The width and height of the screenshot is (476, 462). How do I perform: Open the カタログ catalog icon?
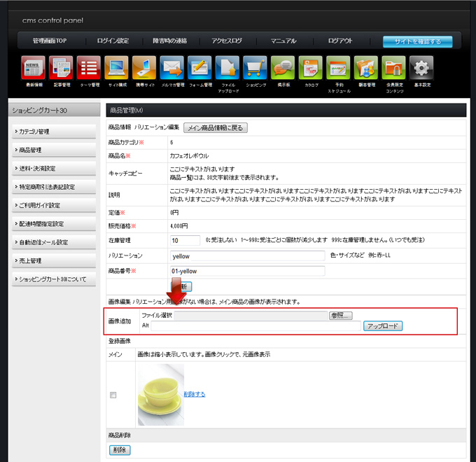[x=310, y=68]
